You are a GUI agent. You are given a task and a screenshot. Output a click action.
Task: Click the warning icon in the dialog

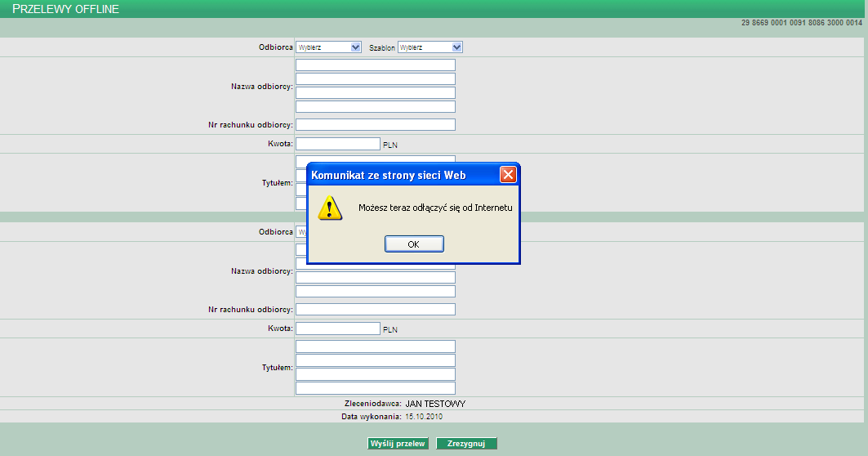(x=330, y=208)
